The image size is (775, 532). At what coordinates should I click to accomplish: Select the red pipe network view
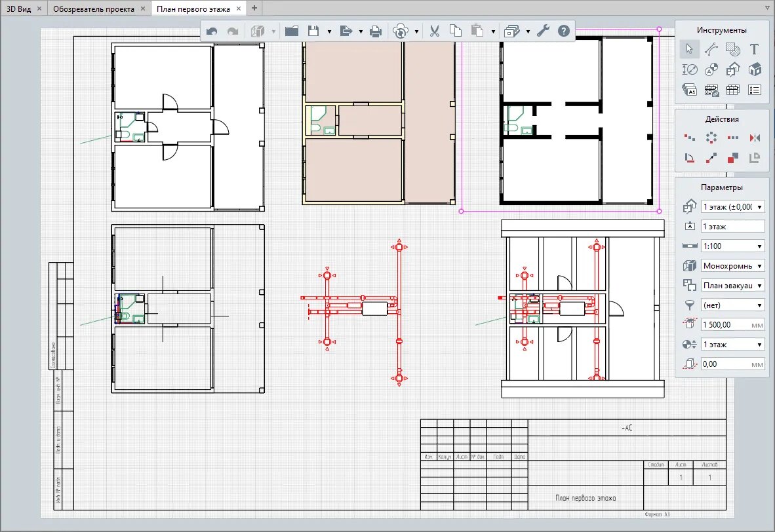point(354,313)
